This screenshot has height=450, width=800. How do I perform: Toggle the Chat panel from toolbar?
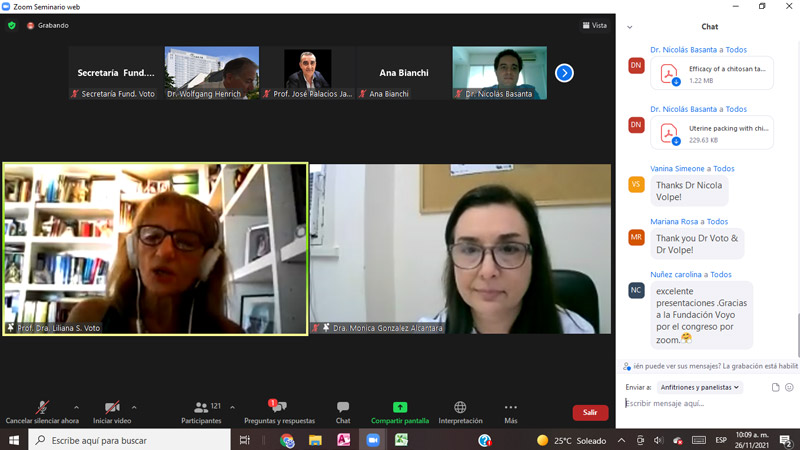343,412
